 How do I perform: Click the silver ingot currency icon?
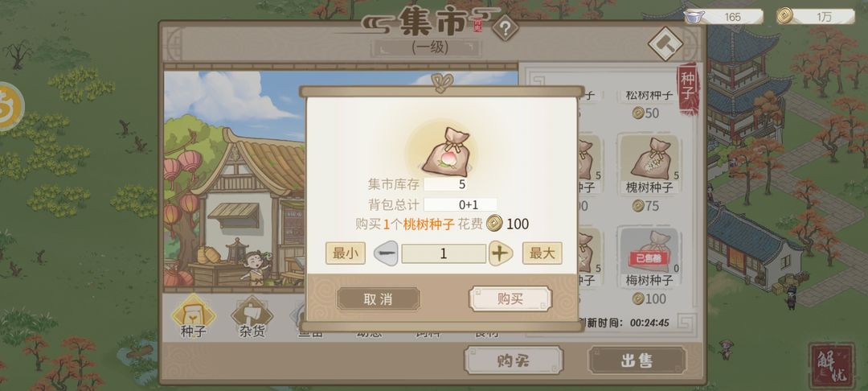(x=692, y=17)
